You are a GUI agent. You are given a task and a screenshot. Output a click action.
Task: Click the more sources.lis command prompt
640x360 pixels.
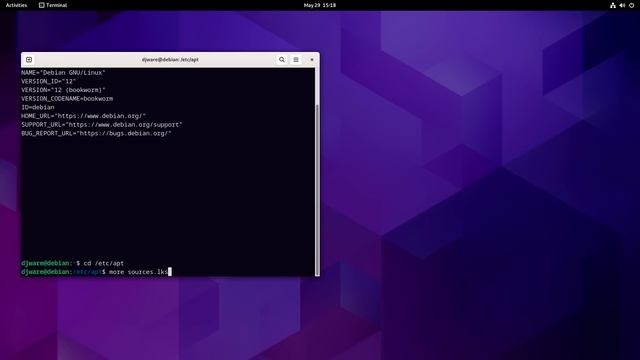96,272
